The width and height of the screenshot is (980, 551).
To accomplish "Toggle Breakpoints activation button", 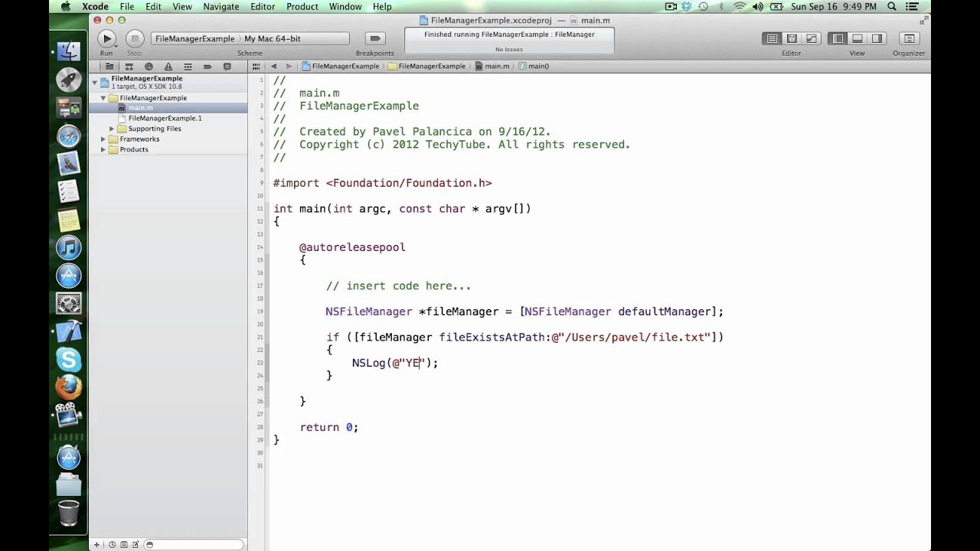I will (x=374, y=38).
